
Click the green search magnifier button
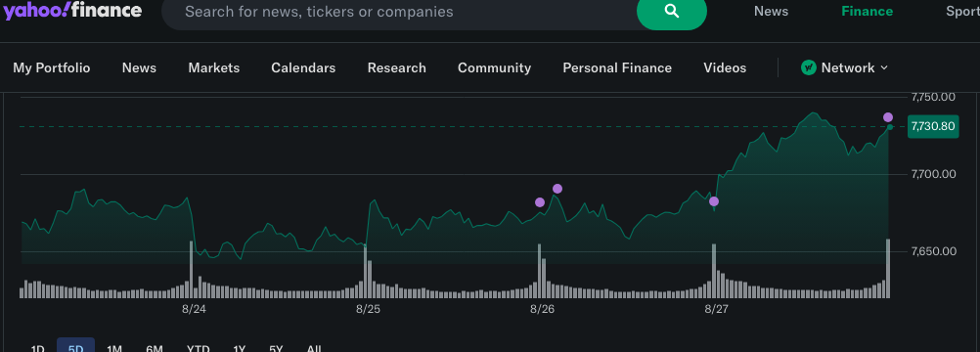coord(671,12)
